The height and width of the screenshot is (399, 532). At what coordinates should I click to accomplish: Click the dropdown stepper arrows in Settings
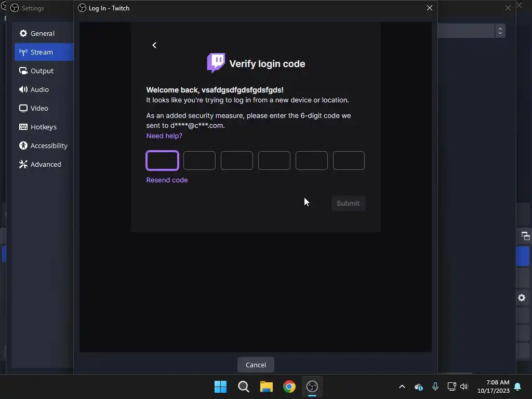pos(500,31)
